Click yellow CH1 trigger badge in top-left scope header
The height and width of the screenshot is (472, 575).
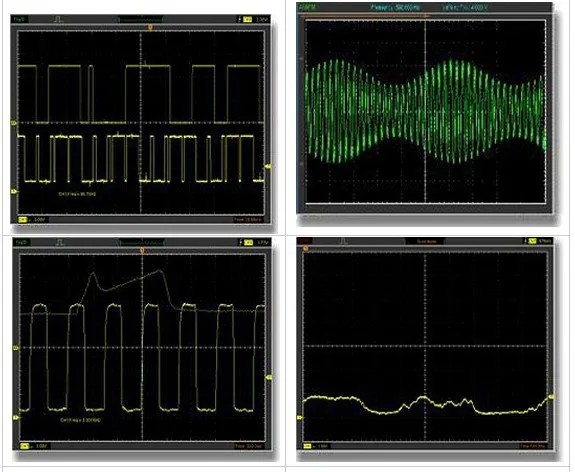point(248,19)
